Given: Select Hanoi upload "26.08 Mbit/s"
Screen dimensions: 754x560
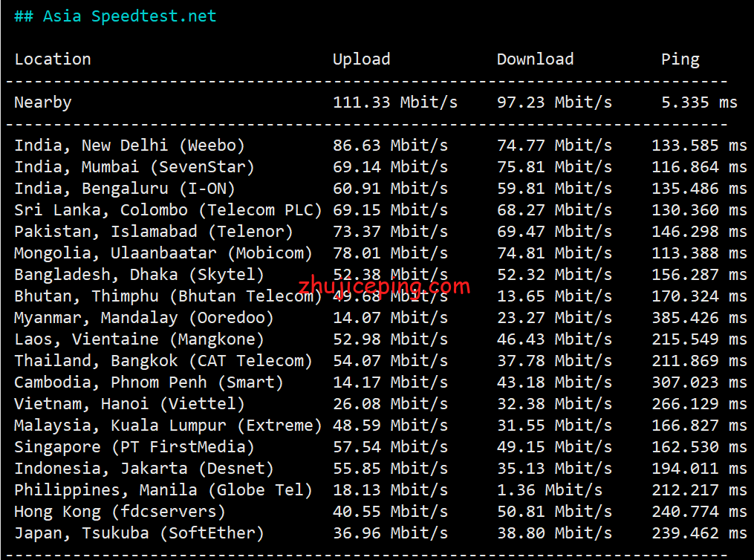Looking at the screenshot, I should [391, 404].
